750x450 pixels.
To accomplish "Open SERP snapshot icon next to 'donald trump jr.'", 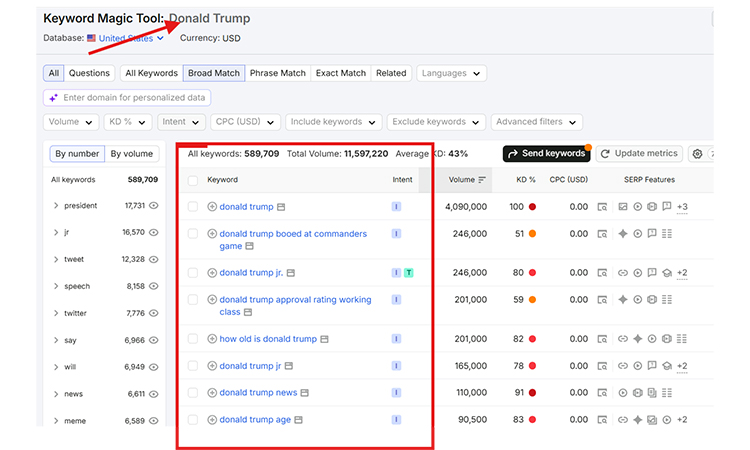I will pyautogui.click(x=291, y=273).
